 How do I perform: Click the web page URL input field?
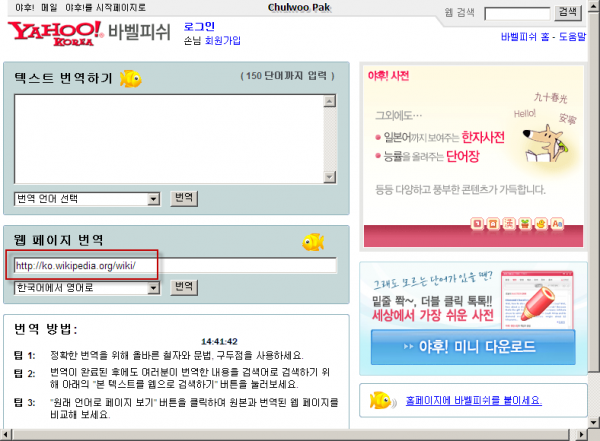(x=175, y=265)
